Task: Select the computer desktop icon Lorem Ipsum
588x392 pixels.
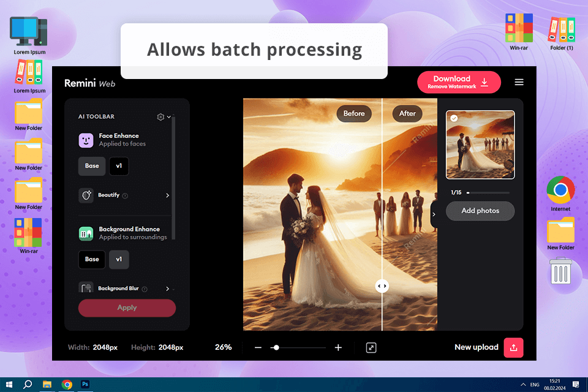Action: point(29,36)
